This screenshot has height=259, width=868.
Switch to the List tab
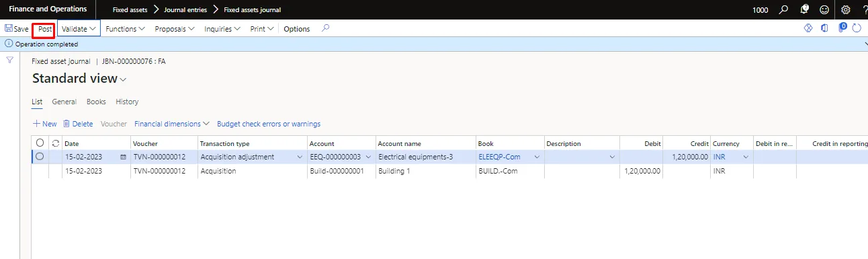[37, 102]
